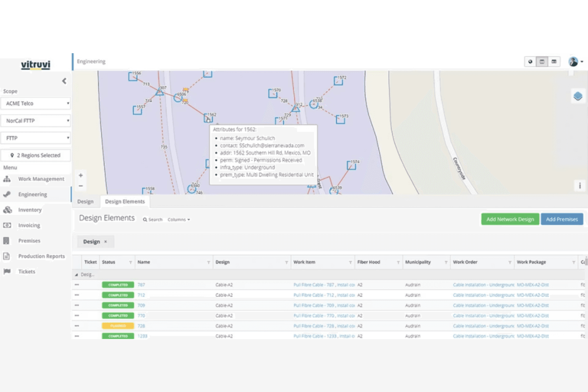Image resolution: width=588 pixels, height=392 pixels.
Task: Open the user avatar account menu
Action: click(575, 62)
